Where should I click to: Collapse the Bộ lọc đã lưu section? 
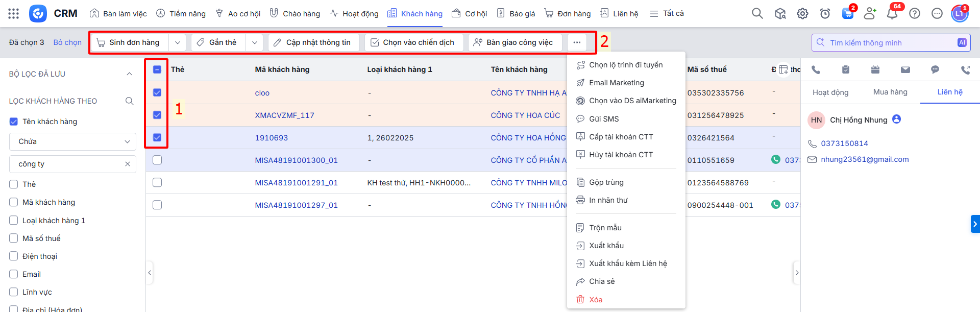click(129, 74)
